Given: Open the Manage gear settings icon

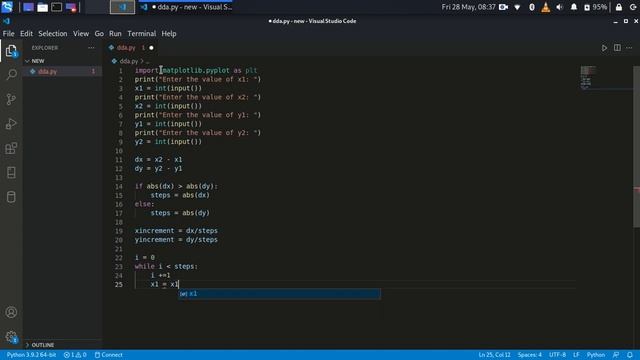Looking at the screenshot, I should click(x=11, y=337).
